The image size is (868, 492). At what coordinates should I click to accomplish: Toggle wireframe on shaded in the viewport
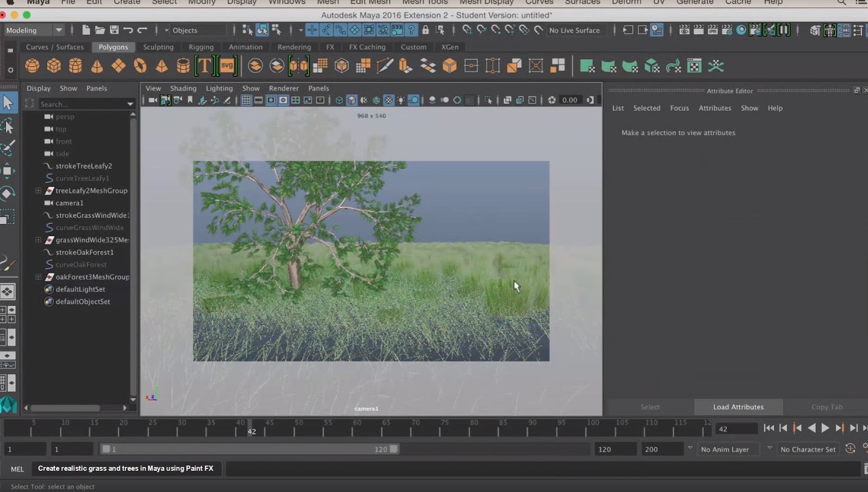coord(363,100)
